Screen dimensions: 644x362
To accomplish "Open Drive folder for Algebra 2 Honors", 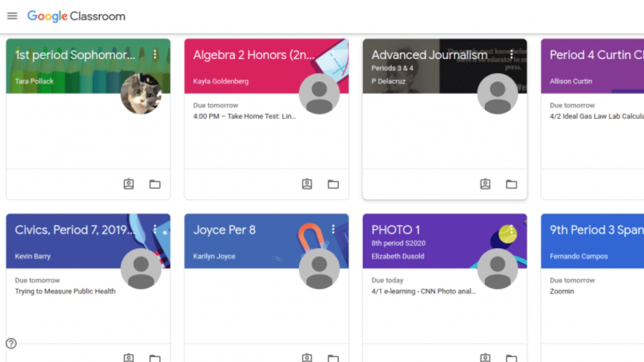I will [333, 184].
